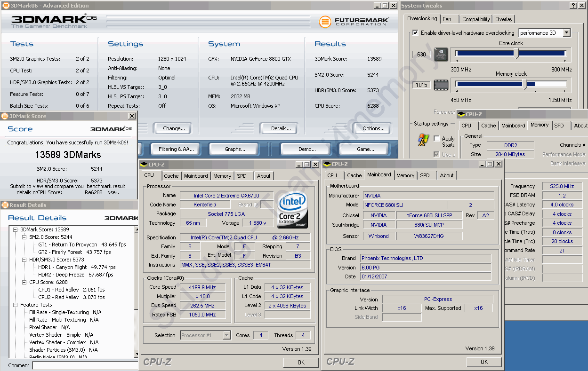
Task: Open Graphs... button in 3DMark06
Action: tap(234, 149)
